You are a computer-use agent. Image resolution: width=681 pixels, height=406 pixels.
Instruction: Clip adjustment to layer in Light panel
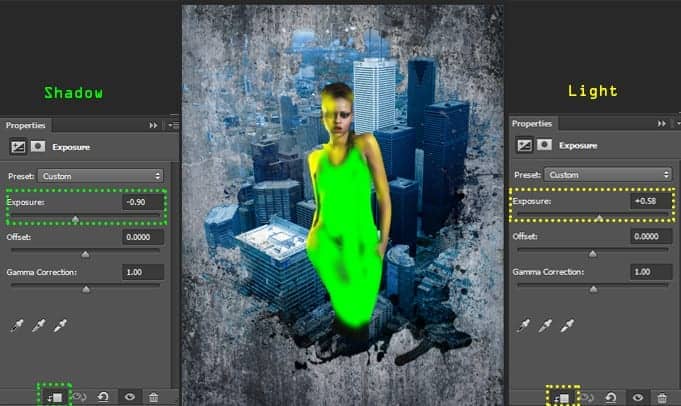(x=562, y=398)
